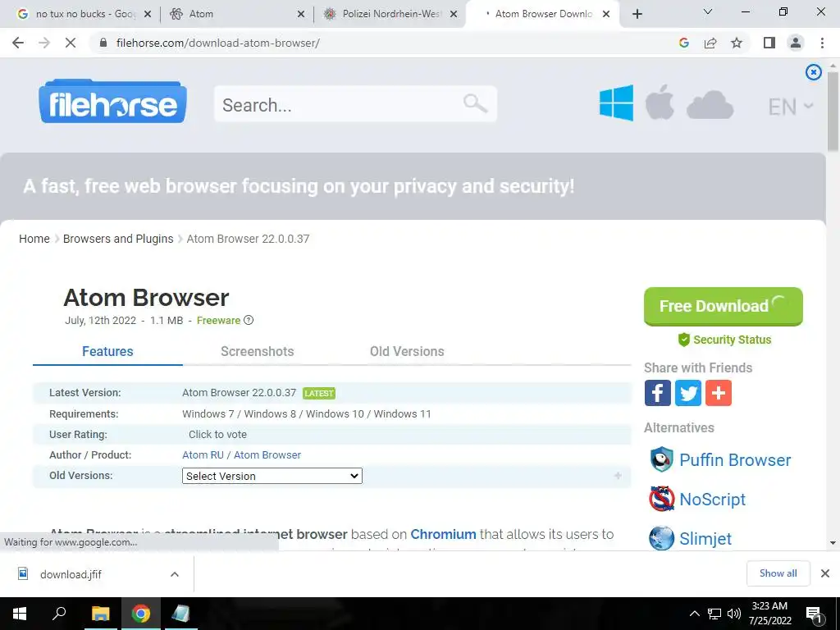This screenshot has height=630, width=840.
Task: Switch to the Atom tab
Action: pyautogui.click(x=235, y=14)
